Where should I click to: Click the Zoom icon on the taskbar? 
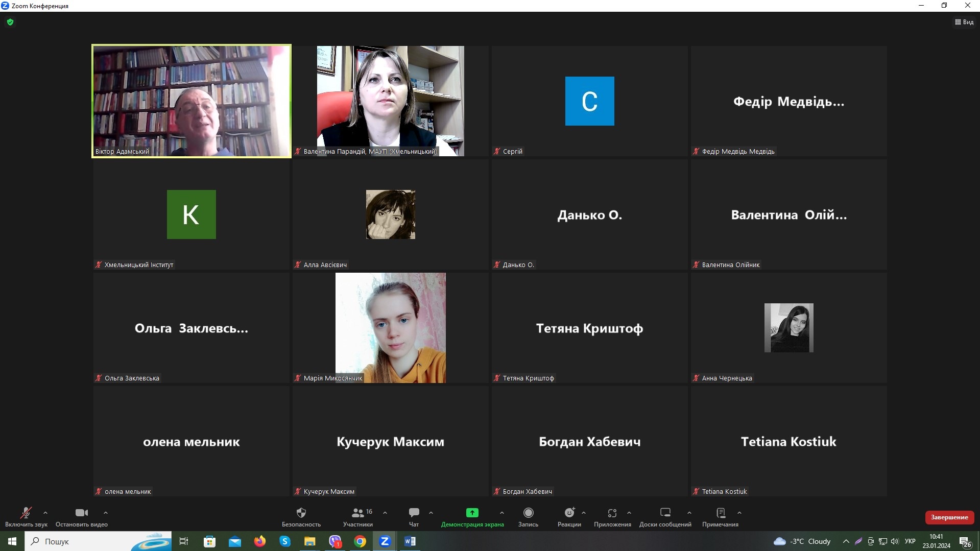(385, 541)
